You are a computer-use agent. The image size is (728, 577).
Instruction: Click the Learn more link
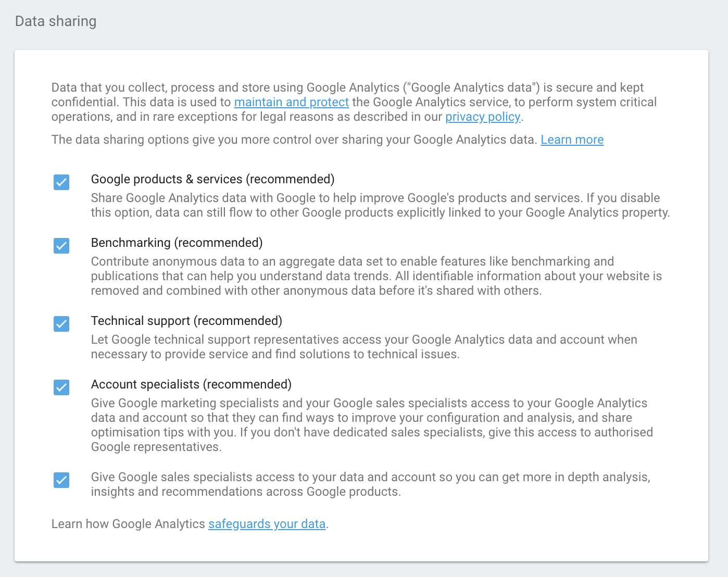(572, 140)
